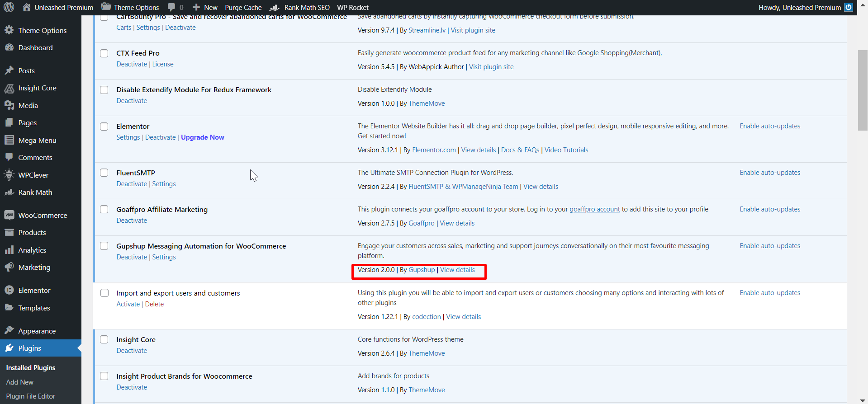View details for Gupshup plugin
The width and height of the screenshot is (868, 404).
coord(457,270)
